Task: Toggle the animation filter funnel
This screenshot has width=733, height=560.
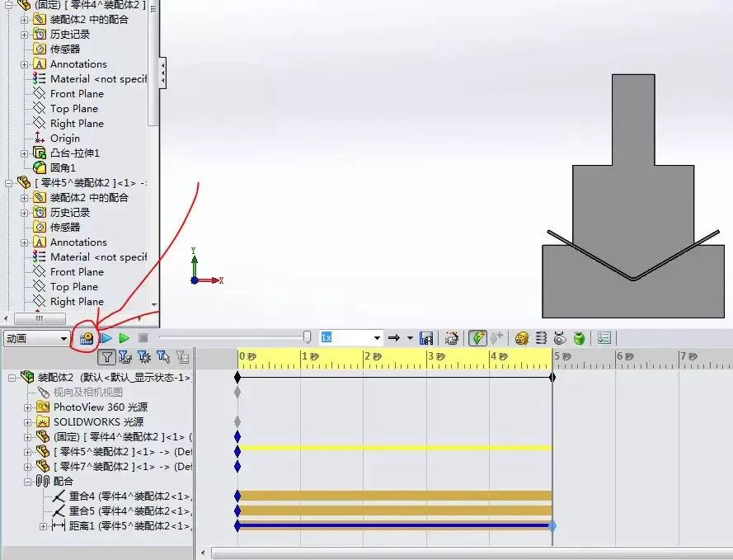Action: click(x=106, y=357)
